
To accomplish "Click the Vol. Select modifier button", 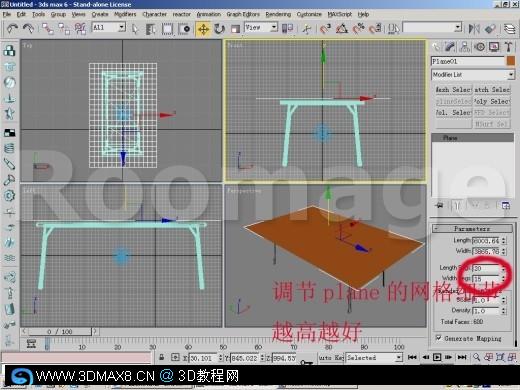I will click(453, 113).
